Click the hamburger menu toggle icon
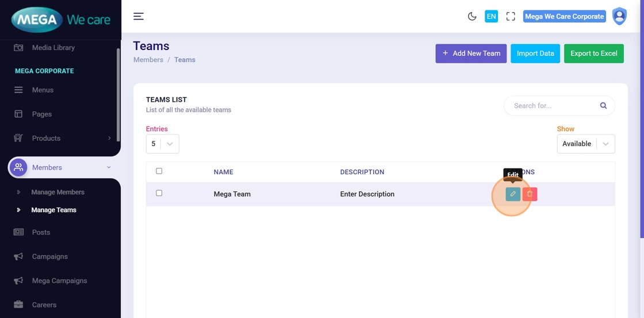The image size is (644, 318). tap(139, 16)
